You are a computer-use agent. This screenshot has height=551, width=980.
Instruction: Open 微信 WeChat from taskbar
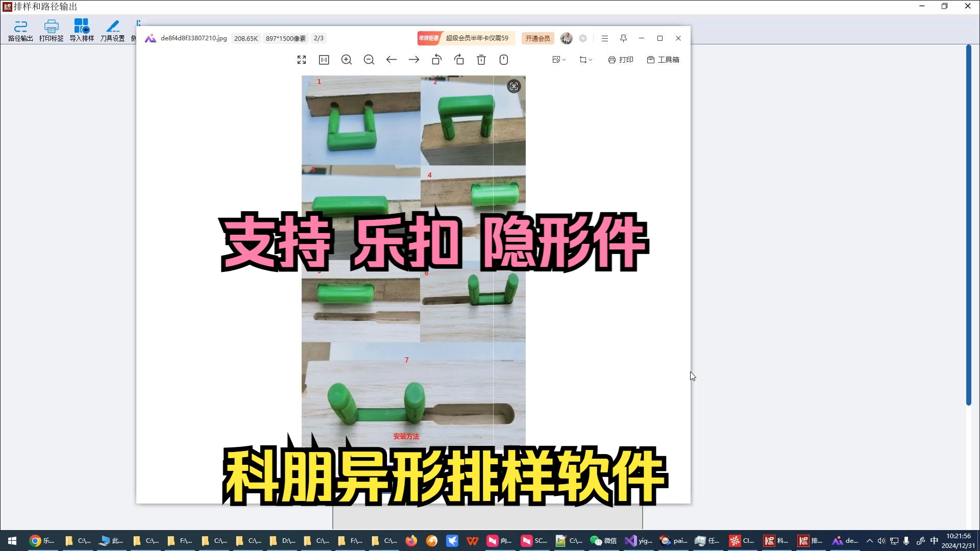603,541
